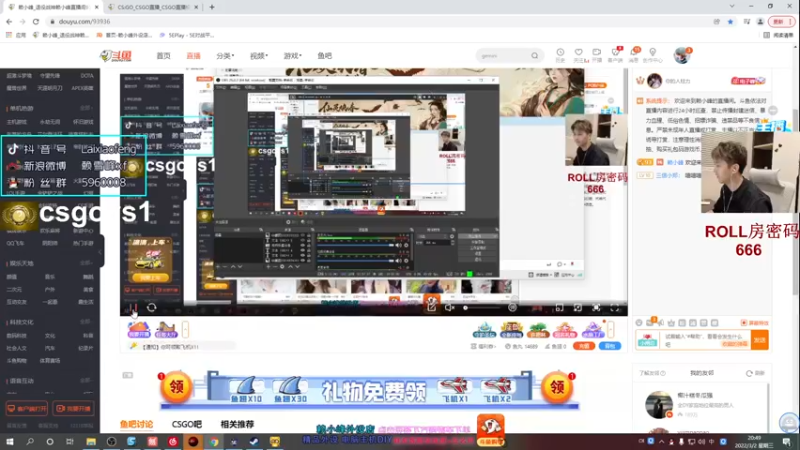Open the fan badge selector beside chat input
800x450 pixels.
point(647,340)
